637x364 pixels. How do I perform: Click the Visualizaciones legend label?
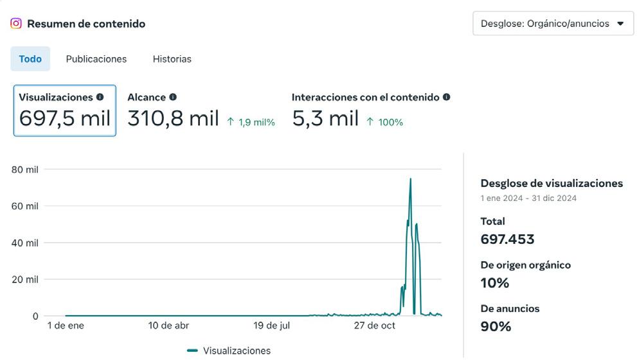pos(237,351)
